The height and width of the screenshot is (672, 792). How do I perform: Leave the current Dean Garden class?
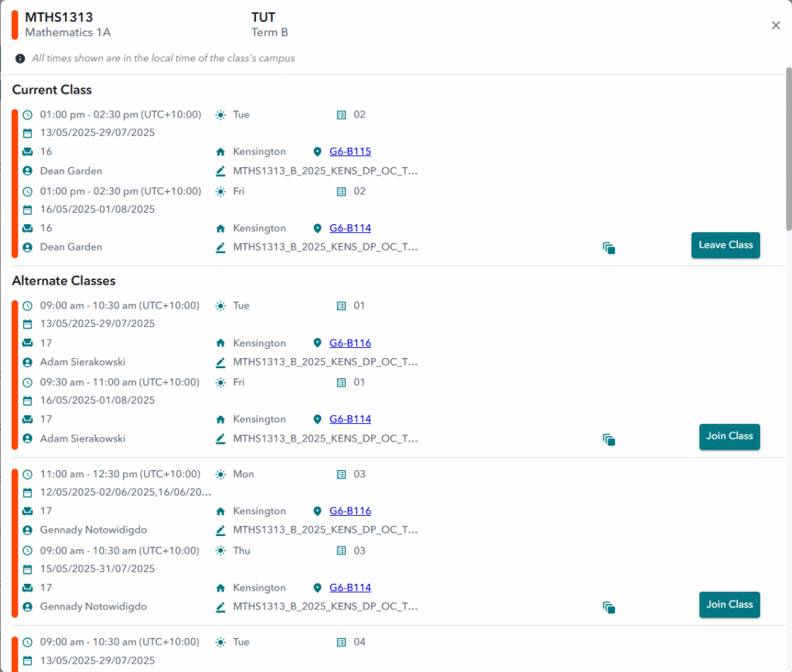tap(725, 245)
